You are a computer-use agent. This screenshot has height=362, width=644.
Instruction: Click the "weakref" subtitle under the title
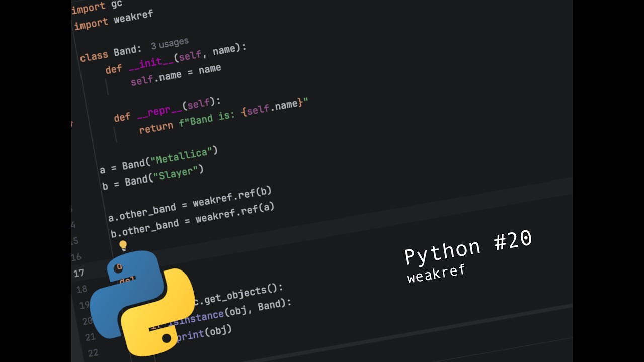436,274
